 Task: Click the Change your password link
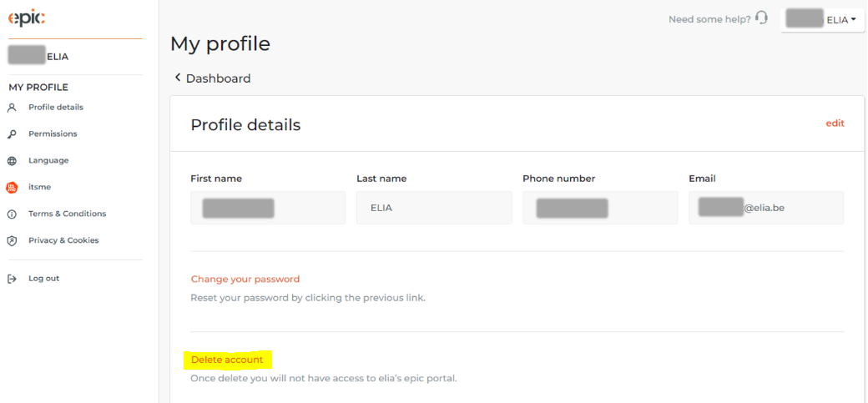click(245, 279)
